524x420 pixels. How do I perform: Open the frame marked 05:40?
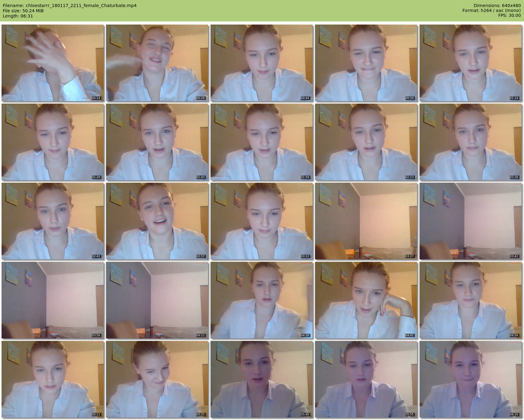[261, 379]
